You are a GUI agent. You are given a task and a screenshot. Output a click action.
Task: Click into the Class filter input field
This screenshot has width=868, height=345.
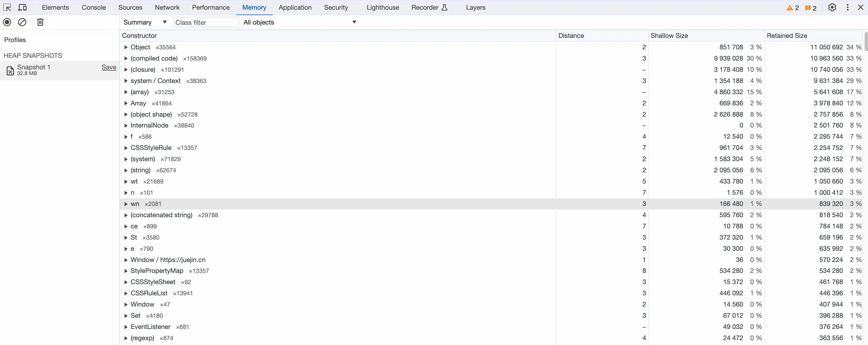pos(206,22)
